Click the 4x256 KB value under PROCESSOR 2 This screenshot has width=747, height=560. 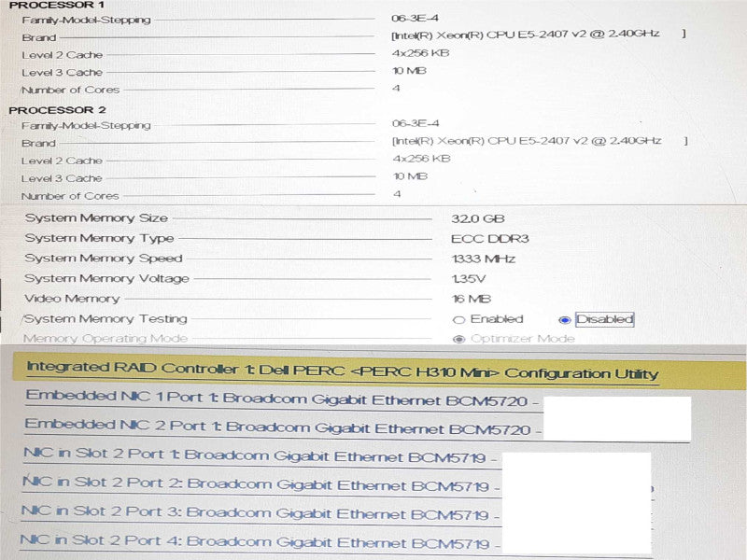click(x=421, y=159)
